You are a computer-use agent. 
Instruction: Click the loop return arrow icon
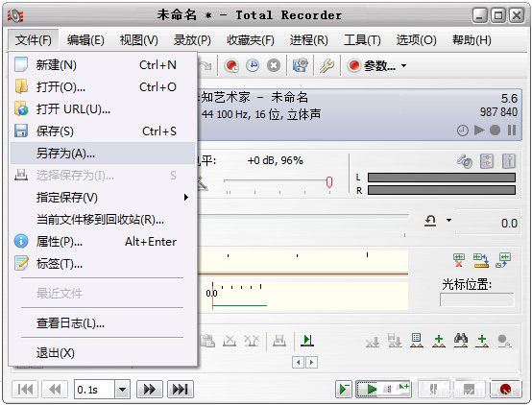(x=430, y=221)
